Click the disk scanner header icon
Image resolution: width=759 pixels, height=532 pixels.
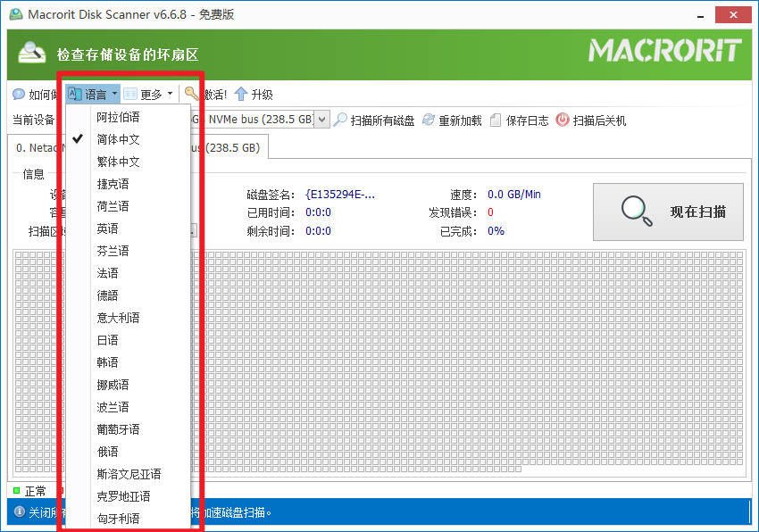[32, 53]
